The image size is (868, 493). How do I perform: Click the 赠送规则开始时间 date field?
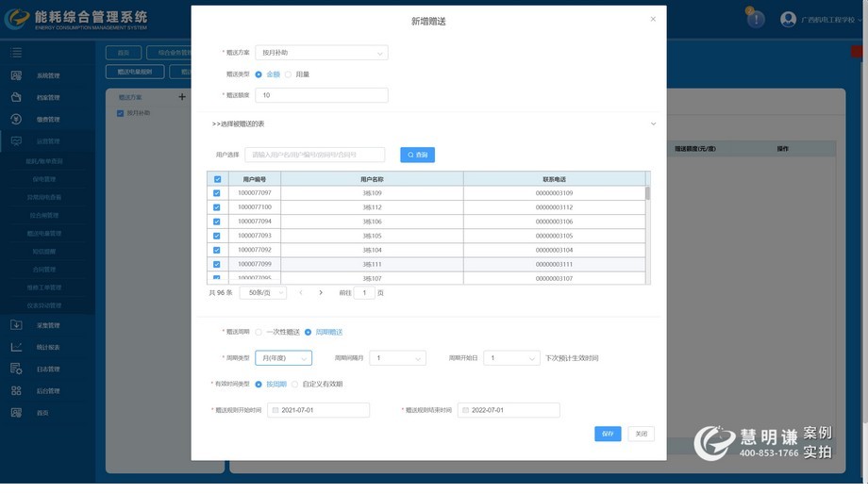(x=319, y=410)
